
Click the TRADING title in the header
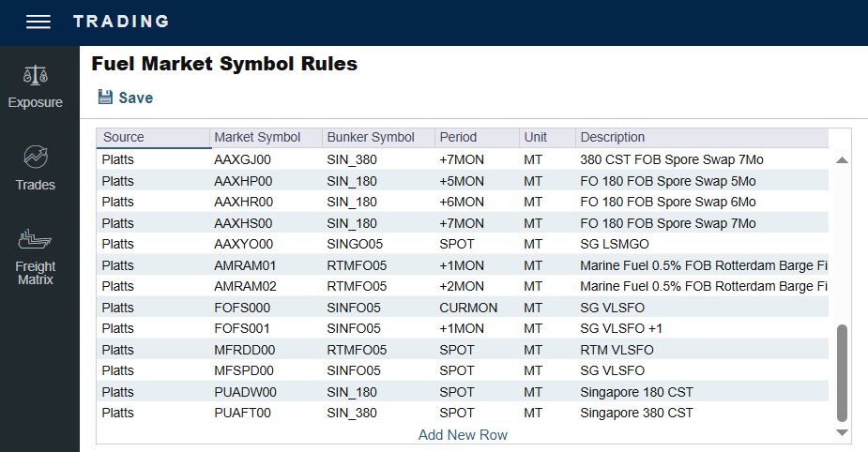click(121, 22)
